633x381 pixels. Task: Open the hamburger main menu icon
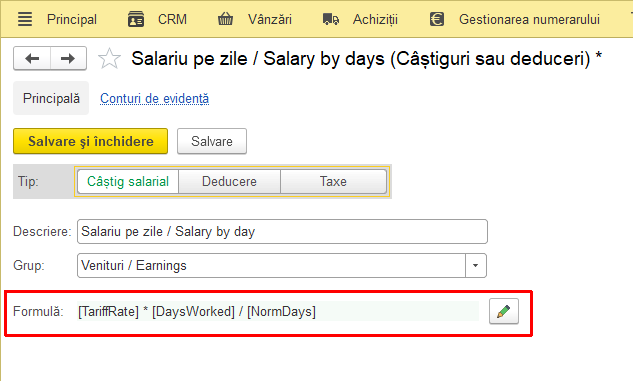click(25, 19)
